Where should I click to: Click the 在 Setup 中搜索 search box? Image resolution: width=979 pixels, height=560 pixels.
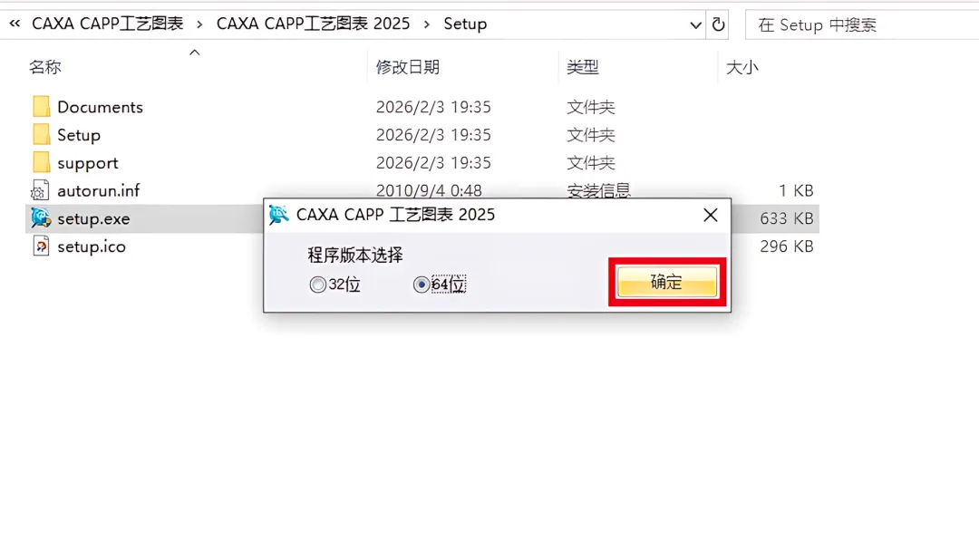coord(862,24)
